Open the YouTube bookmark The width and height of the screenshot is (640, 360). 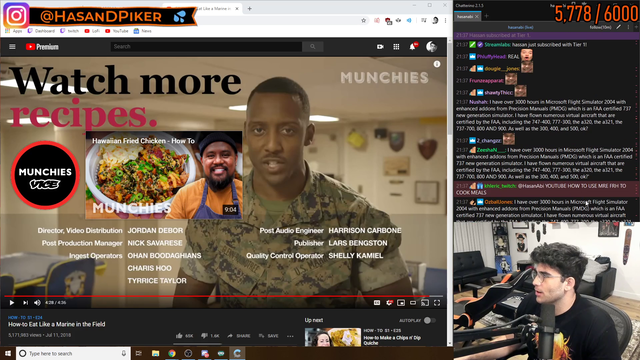tap(117, 31)
